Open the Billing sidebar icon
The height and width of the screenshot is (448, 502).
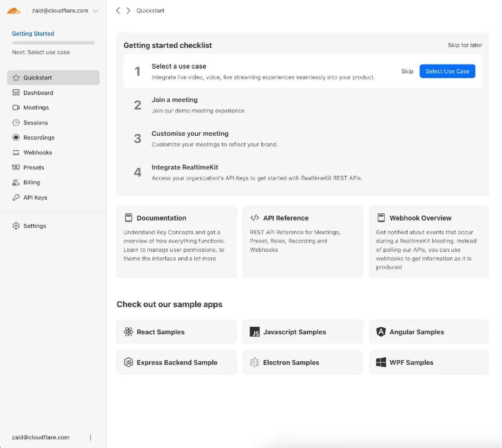(x=15, y=182)
